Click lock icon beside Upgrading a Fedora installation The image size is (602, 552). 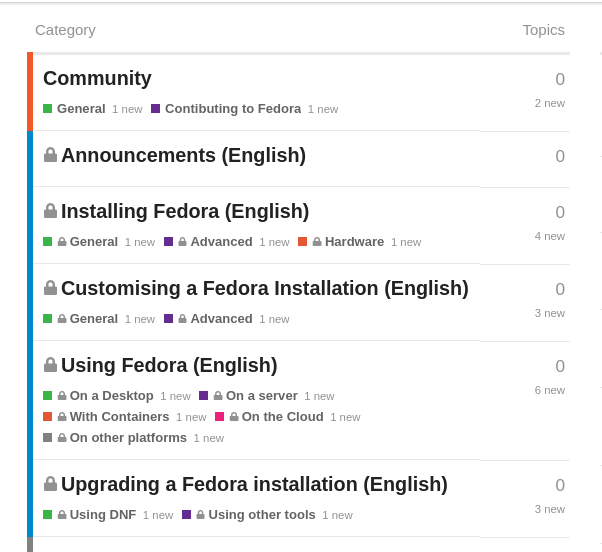click(x=50, y=484)
